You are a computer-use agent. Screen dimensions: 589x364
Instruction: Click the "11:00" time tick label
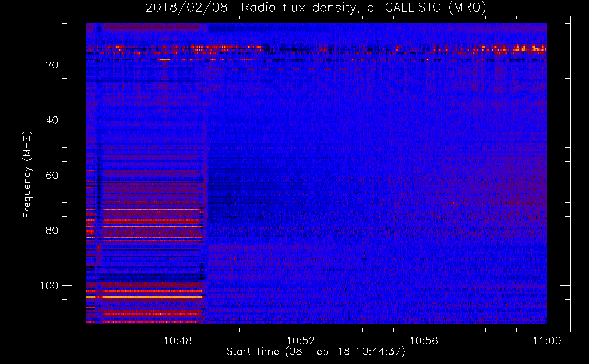pos(547,341)
